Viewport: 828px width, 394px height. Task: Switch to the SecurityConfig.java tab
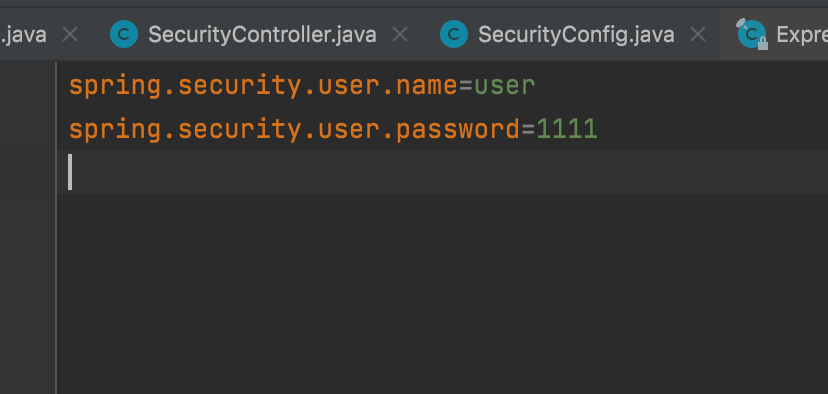[576, 35]
